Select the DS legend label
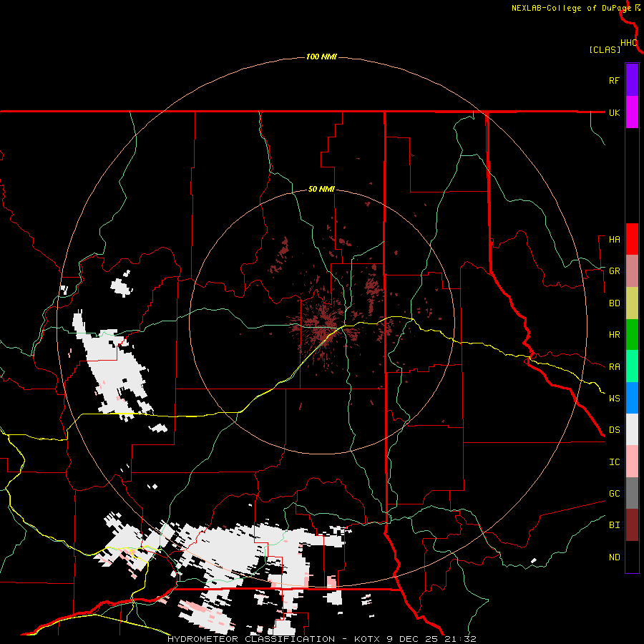 [x=614, y=430]
